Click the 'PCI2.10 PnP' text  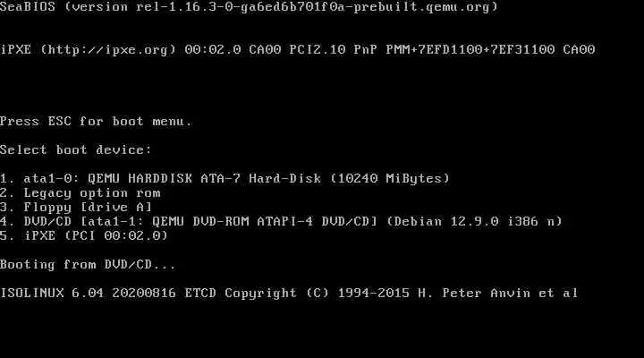point(333,50)
